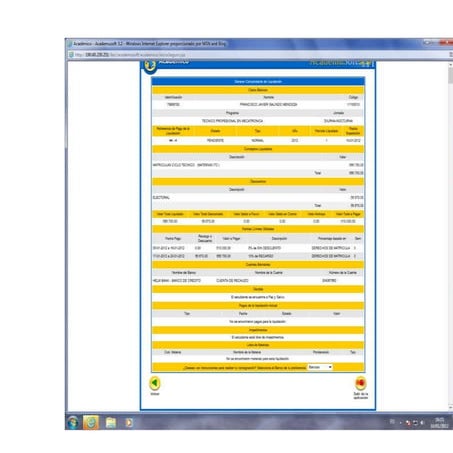Click the Internet Explorer title bar icon
The width and height of the screenshot is (453, 453).
pyautogui.click(x=70, y=44)
